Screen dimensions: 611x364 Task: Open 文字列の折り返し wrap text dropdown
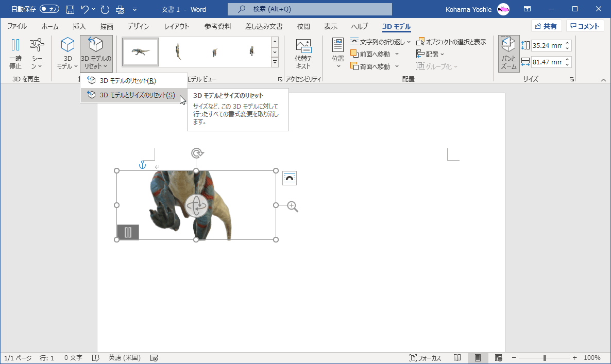coord(380,42)
